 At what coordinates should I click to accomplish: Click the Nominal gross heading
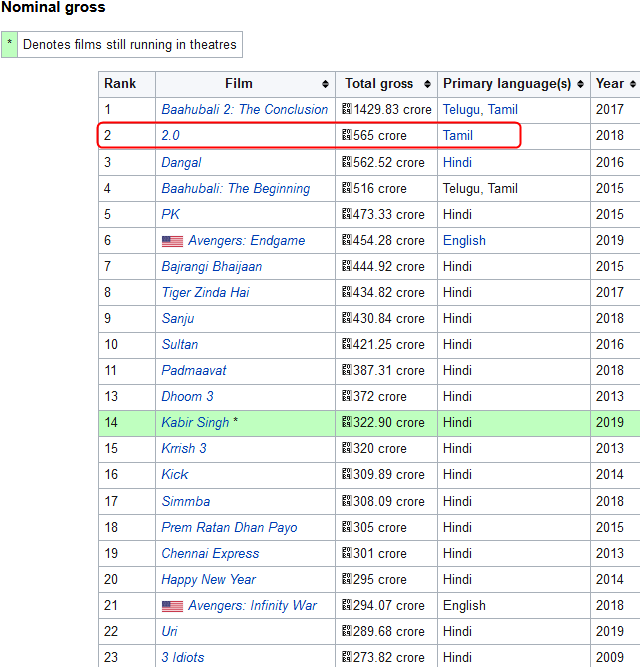53,7
